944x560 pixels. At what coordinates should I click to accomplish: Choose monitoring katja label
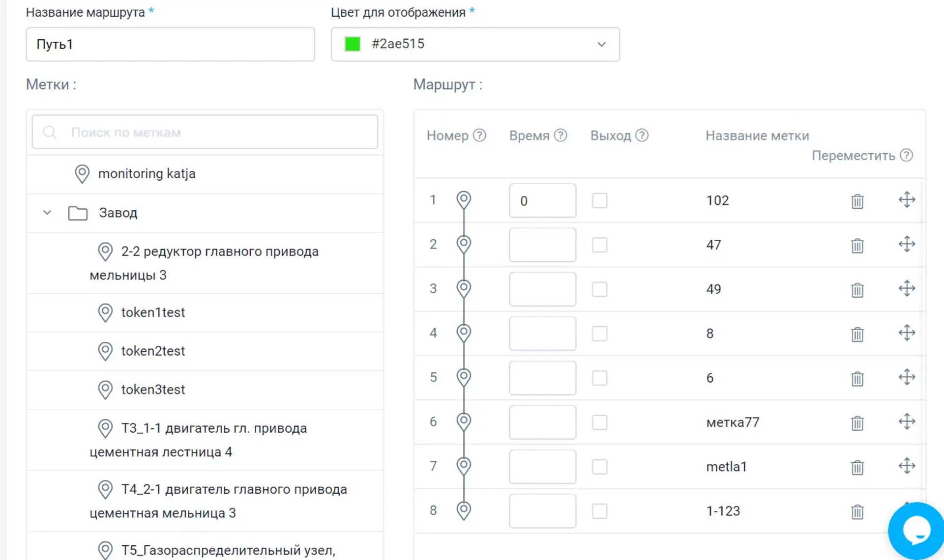click(x=147, y=173)
